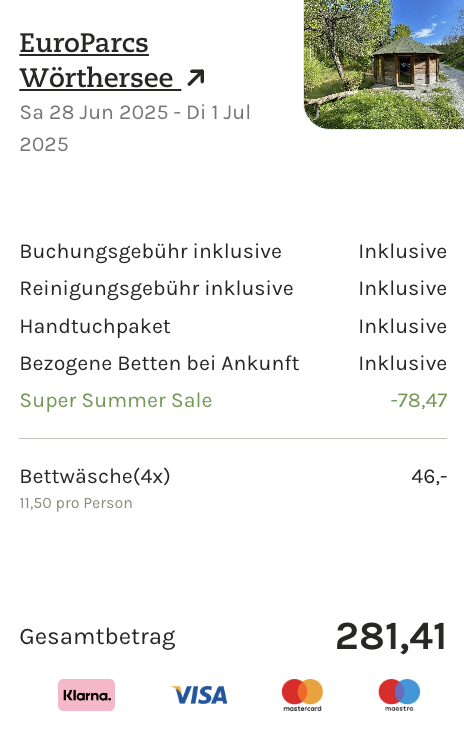Image resolution: width=464 pixels, height=730 pixels.
Task: Click the green Super Summer Sale label
Action: click(x=116, y=401)
